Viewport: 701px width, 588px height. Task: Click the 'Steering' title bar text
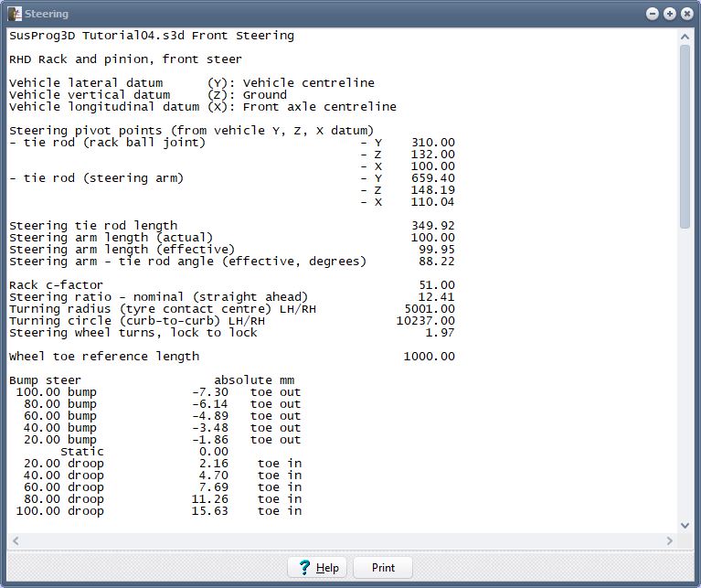[x=47, y=14]
